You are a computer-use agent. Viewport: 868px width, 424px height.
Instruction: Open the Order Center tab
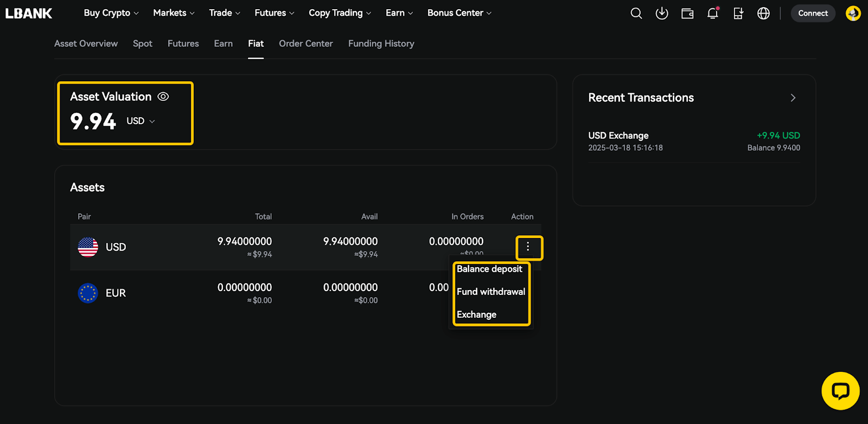[306, 43]
